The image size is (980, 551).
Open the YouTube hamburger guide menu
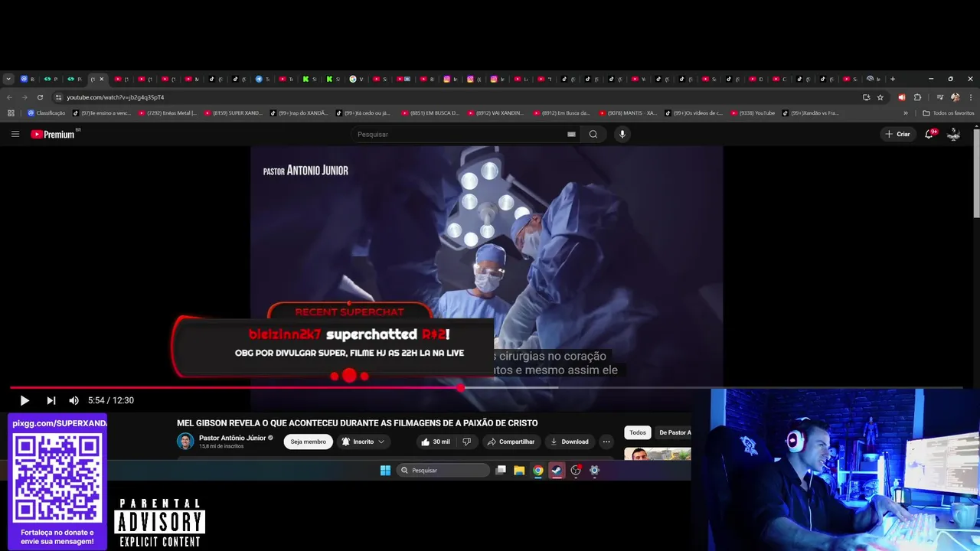(15, 134)
